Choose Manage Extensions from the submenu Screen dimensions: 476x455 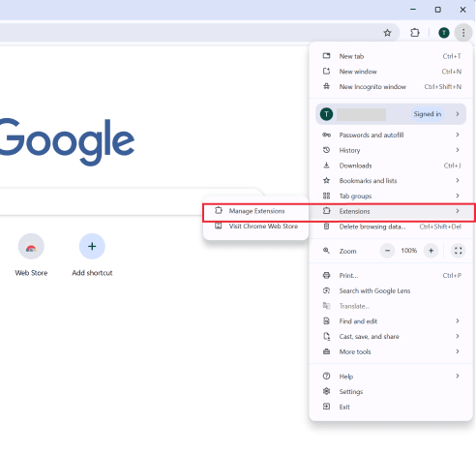[x=255, y=211]
